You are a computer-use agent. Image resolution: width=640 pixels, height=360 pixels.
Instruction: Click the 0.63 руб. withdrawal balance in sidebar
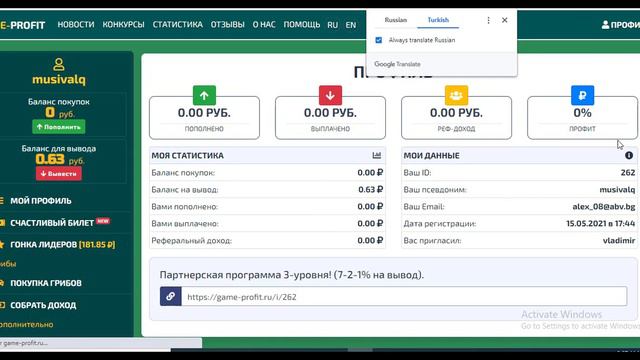(x=60, y=159)
